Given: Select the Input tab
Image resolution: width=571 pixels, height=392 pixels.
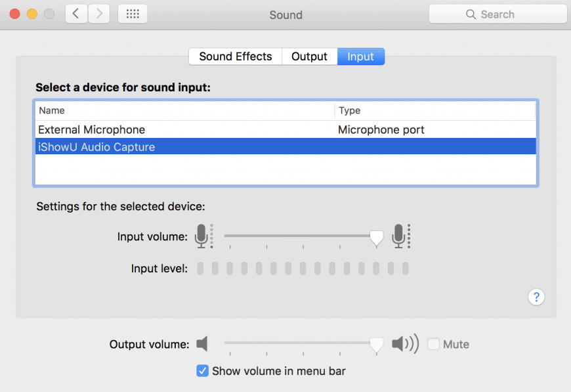Looking at the screenshot, I should 360,56.
